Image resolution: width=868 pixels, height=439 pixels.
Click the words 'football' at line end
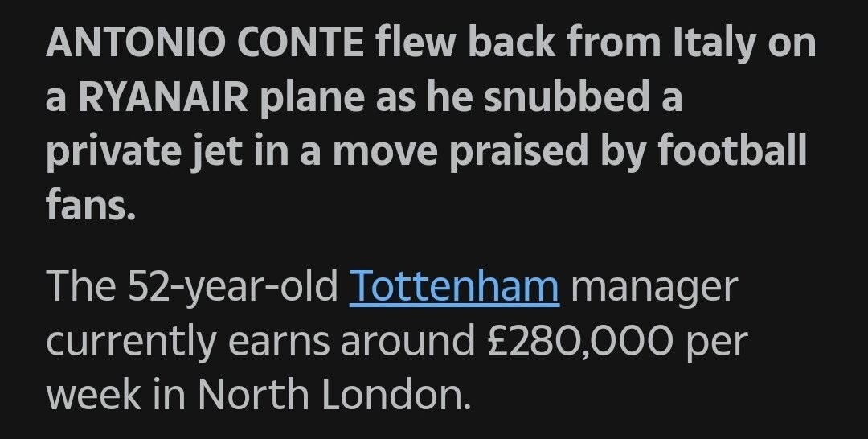click(730, 154)
